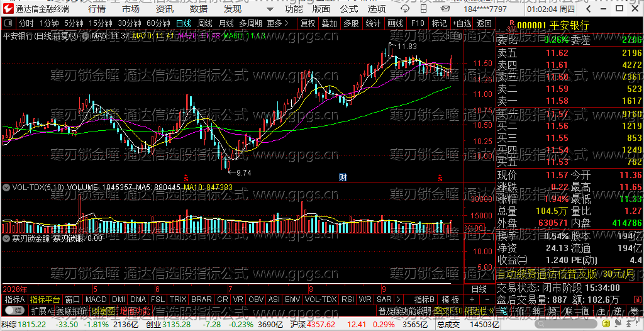Click the 叠加 overlay button

329,23
